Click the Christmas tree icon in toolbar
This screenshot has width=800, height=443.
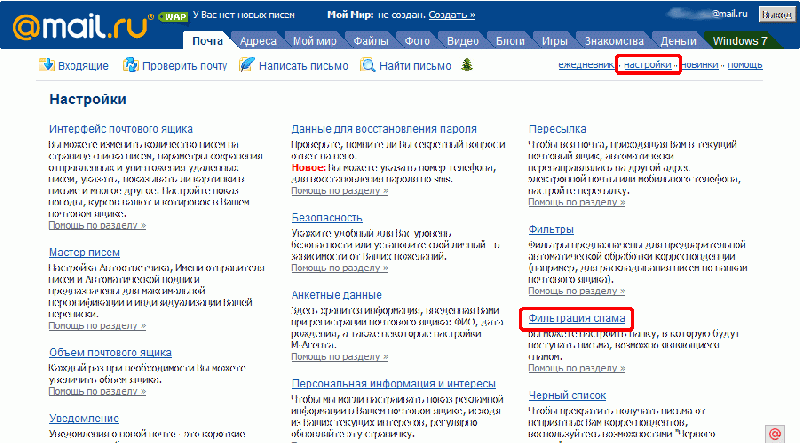466,66
